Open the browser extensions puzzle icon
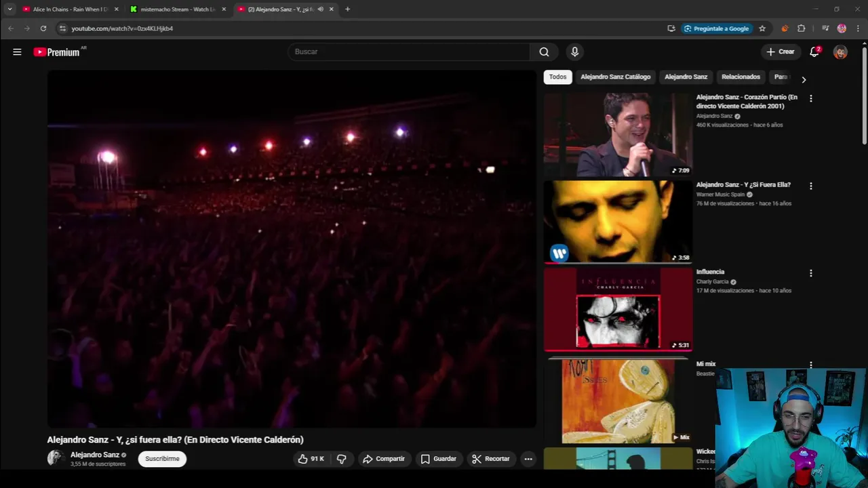 [x=802, y=28]
